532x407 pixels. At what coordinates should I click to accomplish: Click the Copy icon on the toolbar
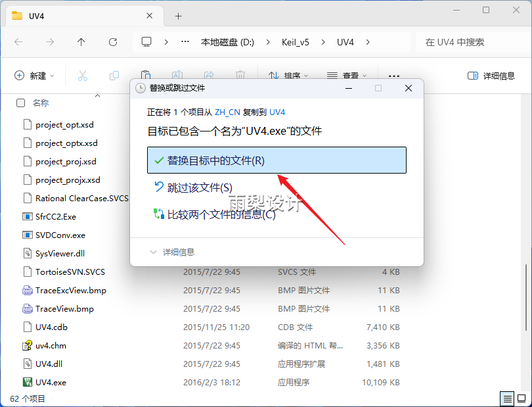[113, 74]
